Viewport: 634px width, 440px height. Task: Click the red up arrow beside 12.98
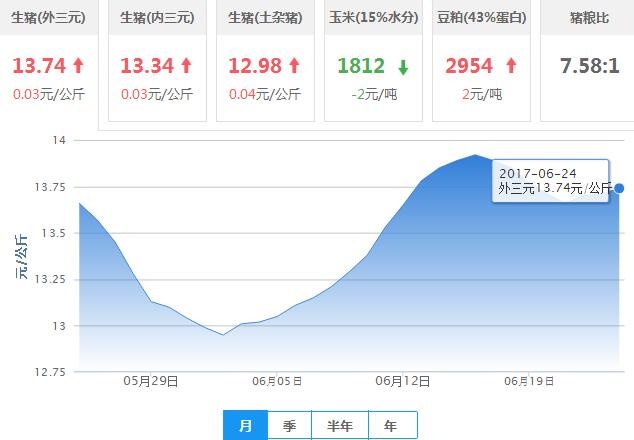point(294,66)
